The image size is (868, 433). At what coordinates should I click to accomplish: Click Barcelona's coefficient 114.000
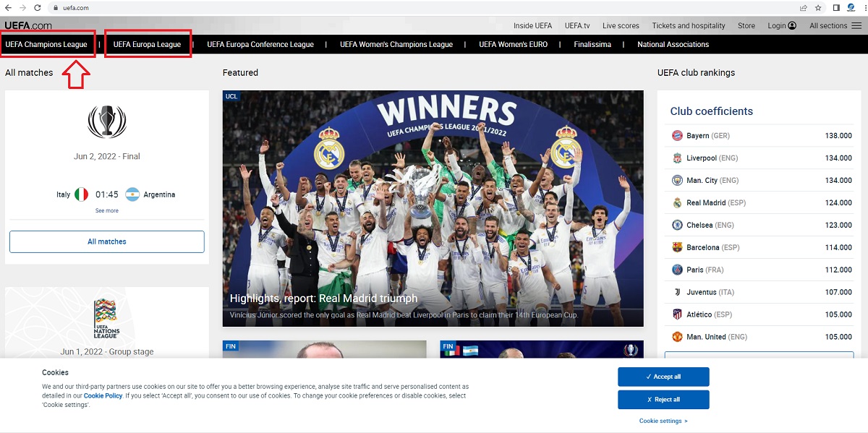(x=838, y=248)
